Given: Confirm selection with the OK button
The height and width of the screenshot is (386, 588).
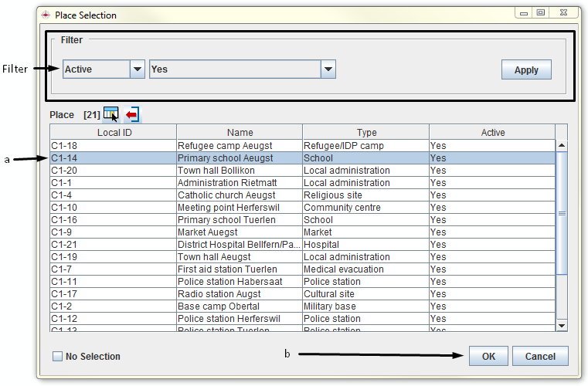Looking at the screenshot, I should [488, 356].
